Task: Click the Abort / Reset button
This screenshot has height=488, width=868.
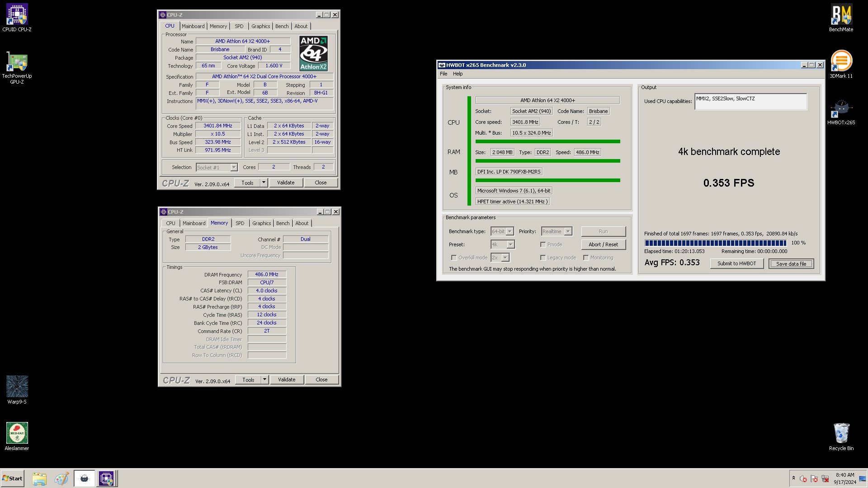Action: pyautogui.click(x=604, y=244)
